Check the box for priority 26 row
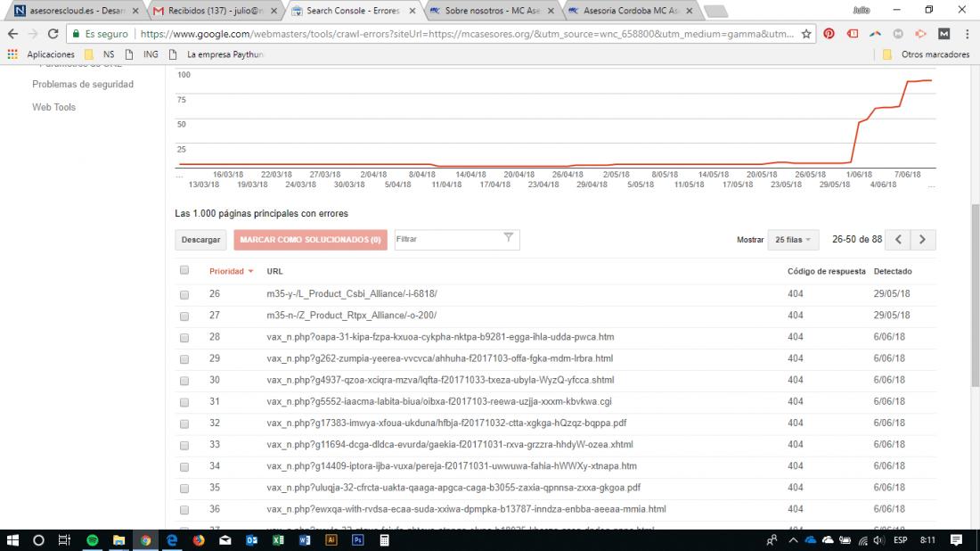Image resolution: width=980 pixels, height=551 pixels. tap(184, 294)
